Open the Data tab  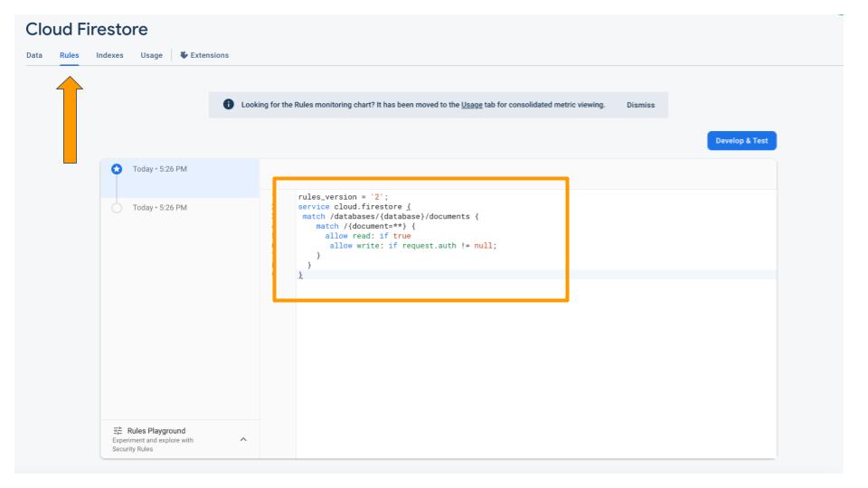(x=34, y=55)
